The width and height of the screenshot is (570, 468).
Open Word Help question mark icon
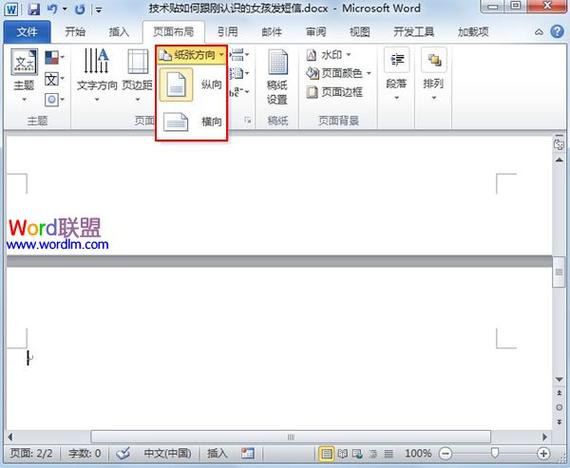[557, 32]
